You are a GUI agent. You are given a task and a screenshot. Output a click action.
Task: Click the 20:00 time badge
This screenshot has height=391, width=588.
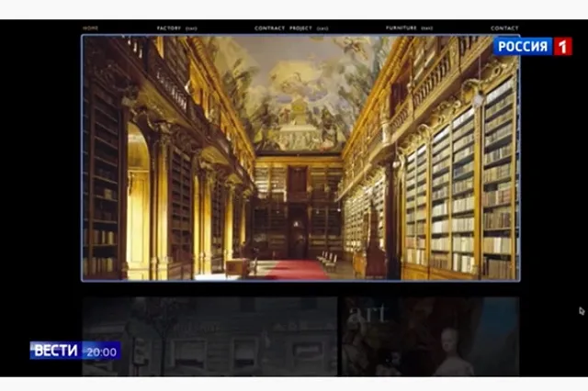103,351
